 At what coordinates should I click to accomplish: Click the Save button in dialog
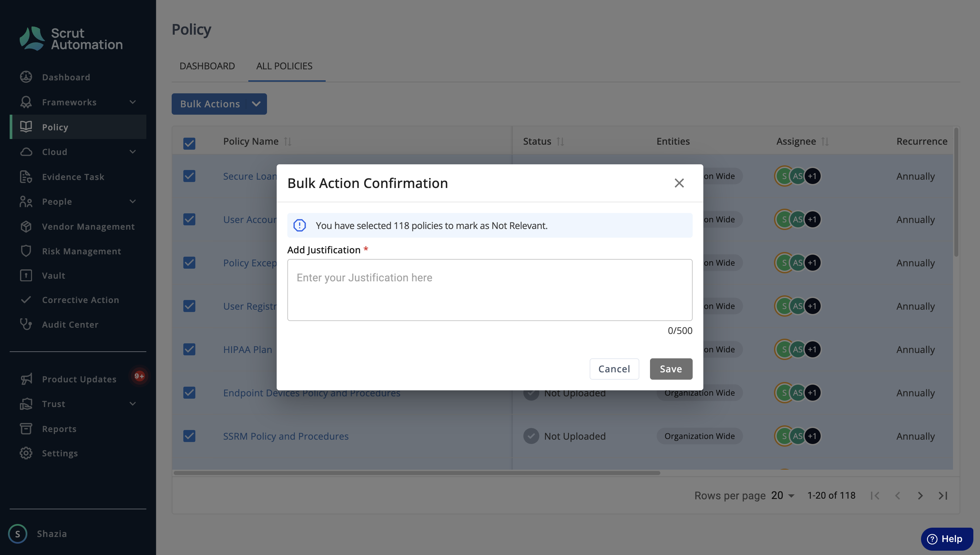pyautogui.click(x=671, y=369)
